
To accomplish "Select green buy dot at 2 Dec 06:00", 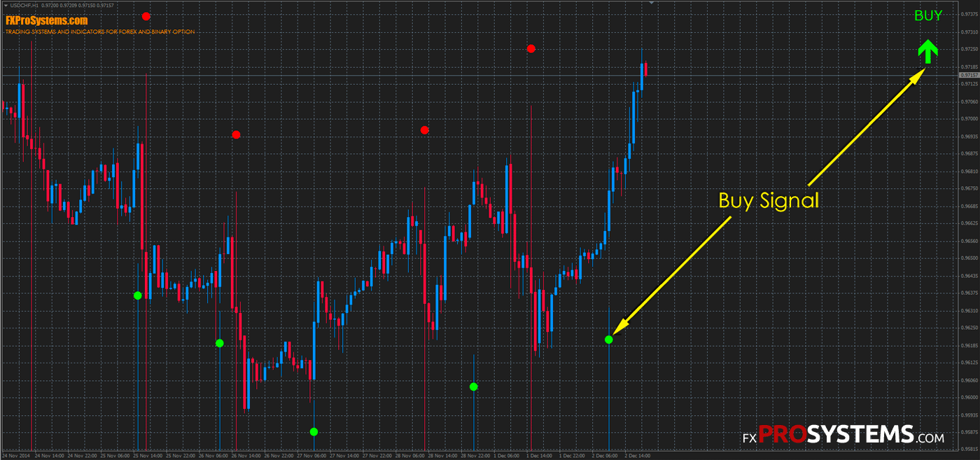I will (x=609, y=340).
